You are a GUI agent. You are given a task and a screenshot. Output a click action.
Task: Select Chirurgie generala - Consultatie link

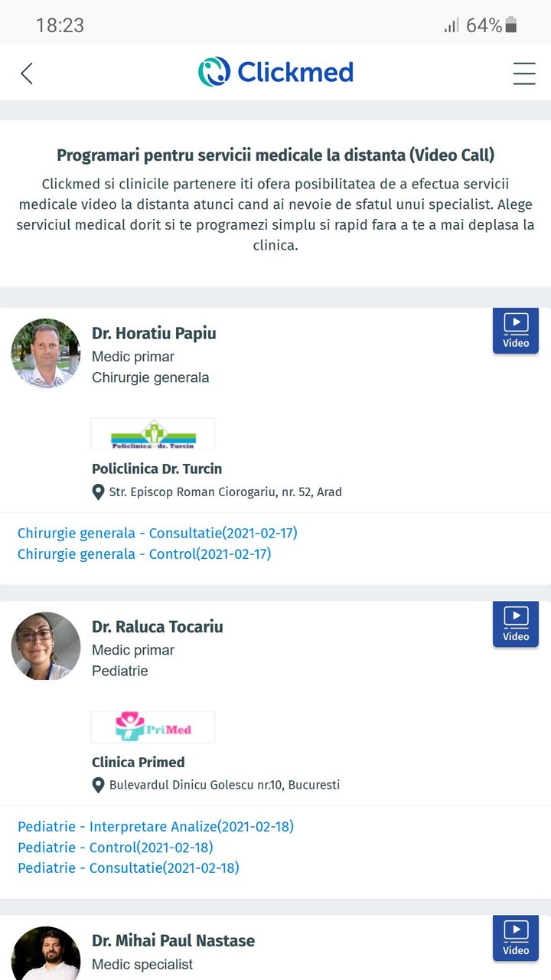[158, 533]
